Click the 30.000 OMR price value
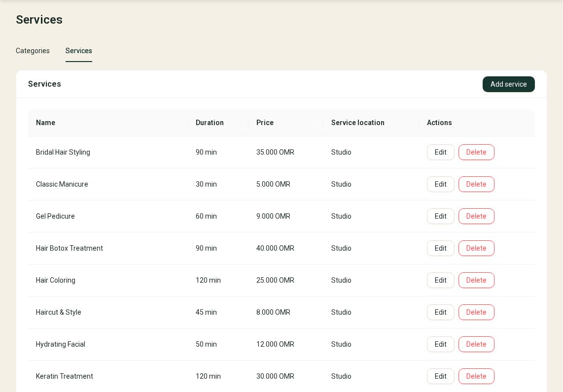 coord(276,376)
